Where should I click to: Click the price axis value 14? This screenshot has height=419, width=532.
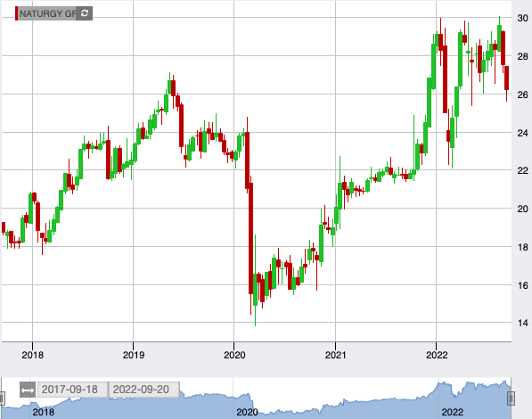pos(522,323)
